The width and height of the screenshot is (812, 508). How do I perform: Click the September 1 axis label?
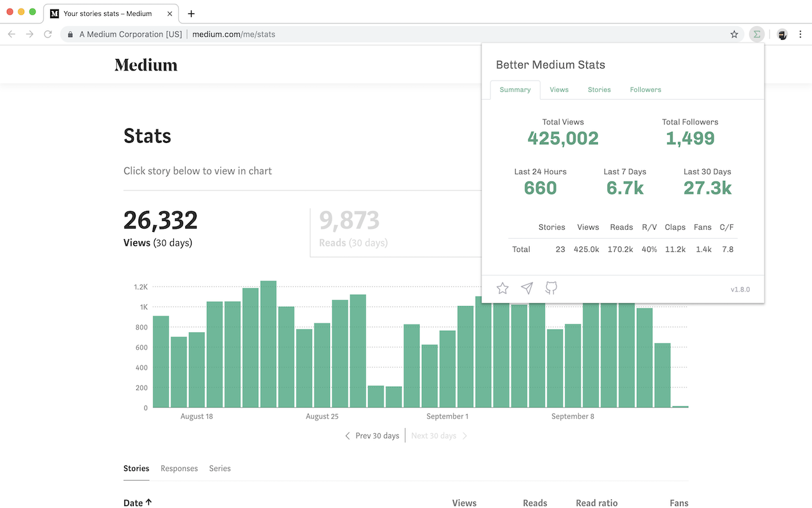(447, 417)
